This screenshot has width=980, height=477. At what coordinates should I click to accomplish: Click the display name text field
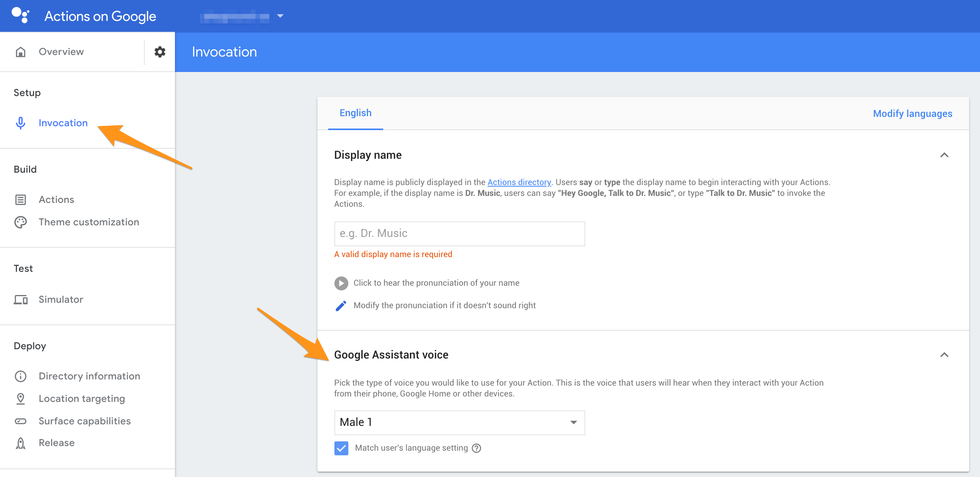point(459,233)
